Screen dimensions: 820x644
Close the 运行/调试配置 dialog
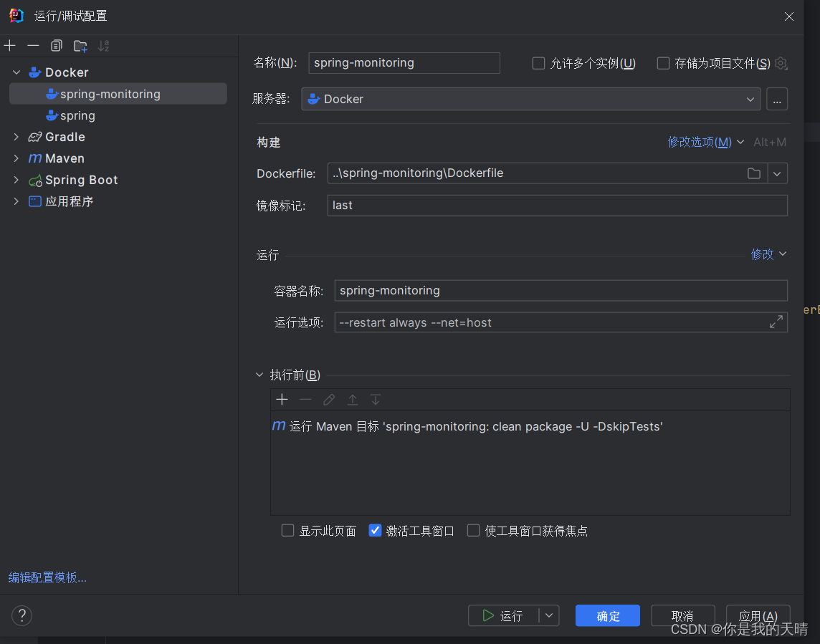tap(789, 16)
